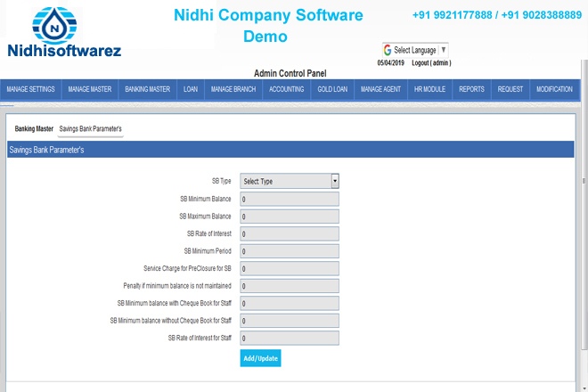Focus SB Rate of Interest for Staff field
The width and height of the screenshot is (588, 392).
290,338
